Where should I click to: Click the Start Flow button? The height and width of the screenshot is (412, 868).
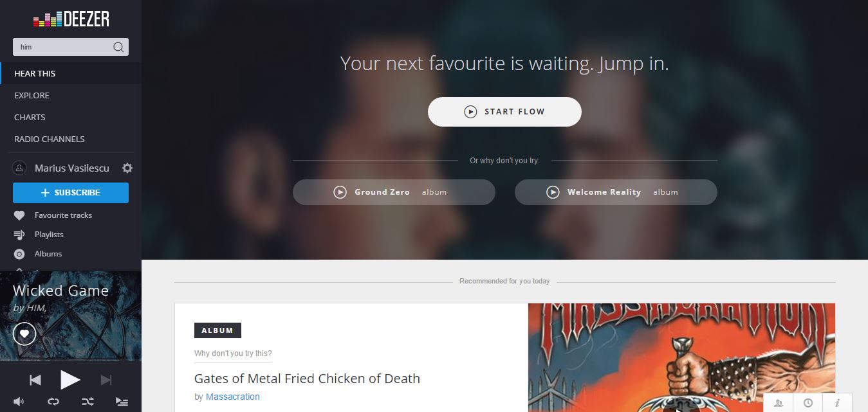504,112
